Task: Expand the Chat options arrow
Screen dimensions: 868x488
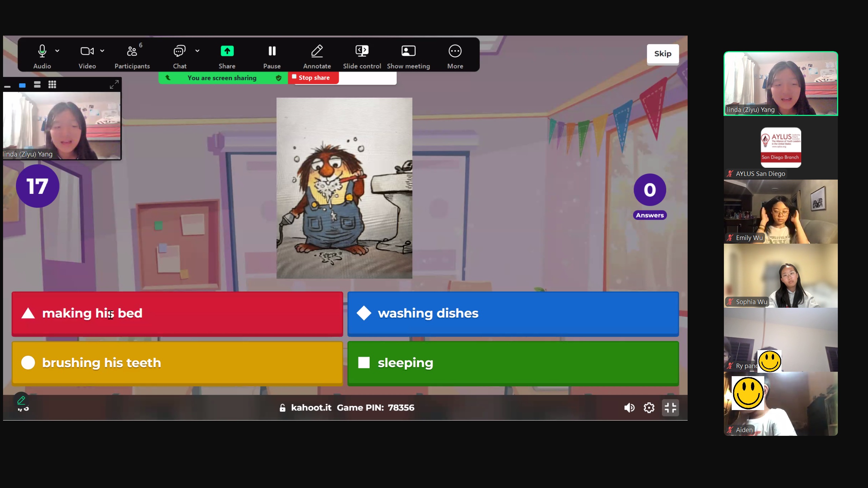Action: click(x=197, y=51)
